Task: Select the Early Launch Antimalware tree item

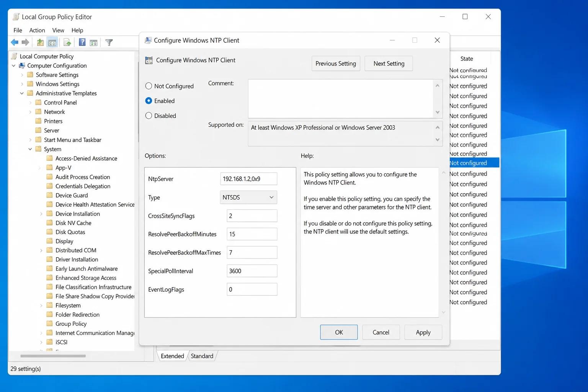Action: (x=87, y=269)
